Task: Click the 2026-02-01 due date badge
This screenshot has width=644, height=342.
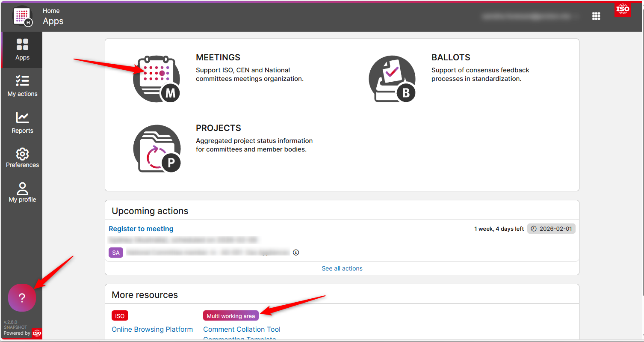Action: point(552,229)
